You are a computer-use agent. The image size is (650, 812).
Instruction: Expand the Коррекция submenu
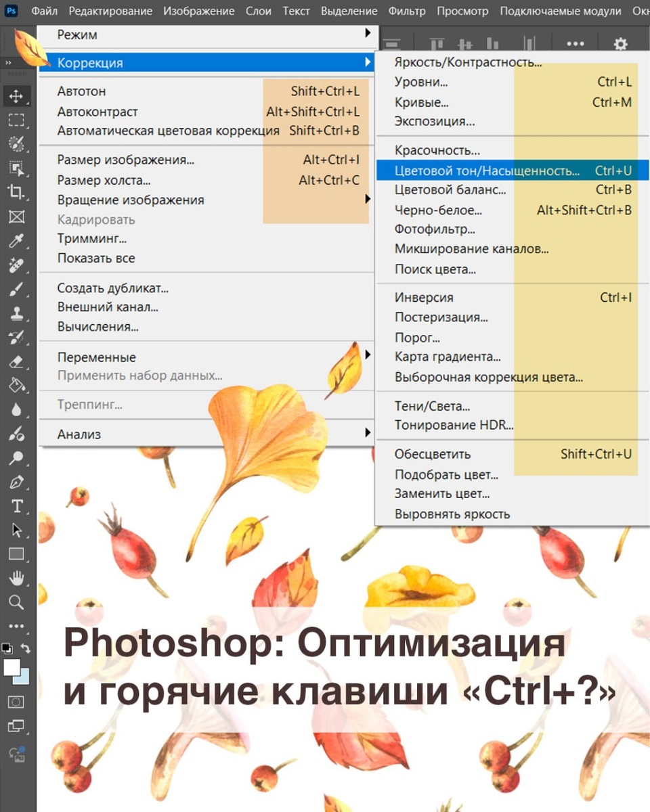pyautogui.click(x=207, y=63)
